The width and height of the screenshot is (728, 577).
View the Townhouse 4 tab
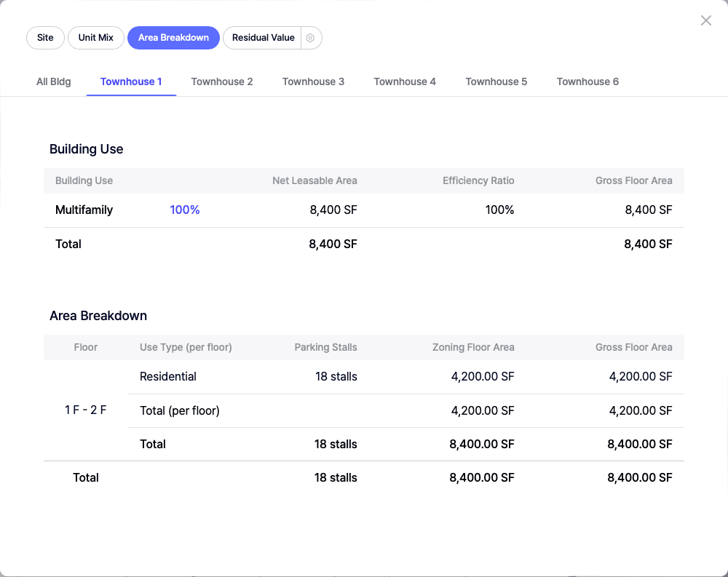point(405,81)
